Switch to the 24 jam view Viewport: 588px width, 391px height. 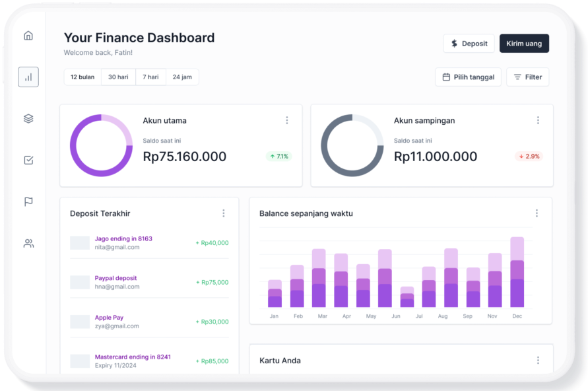pyautogui.click(x=182, y=77)
